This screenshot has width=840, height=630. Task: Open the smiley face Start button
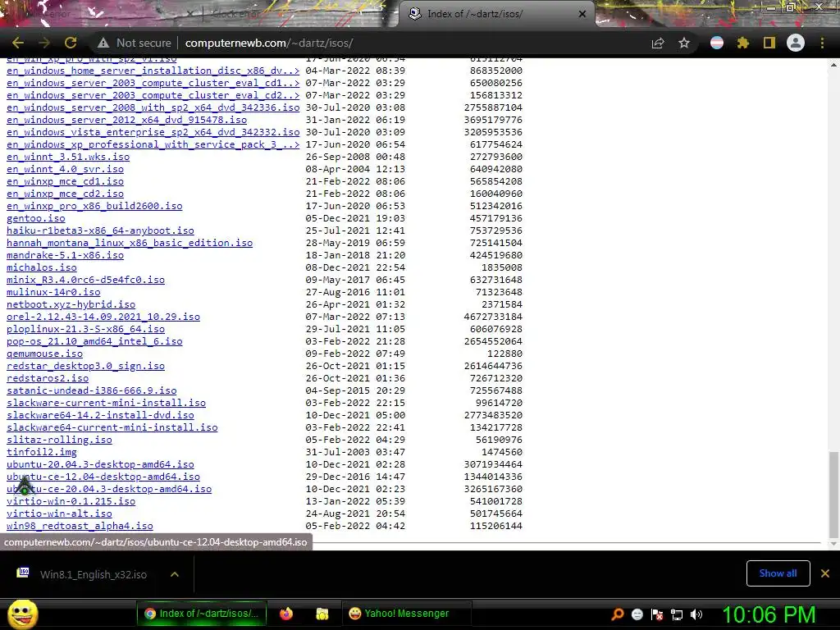22,614
